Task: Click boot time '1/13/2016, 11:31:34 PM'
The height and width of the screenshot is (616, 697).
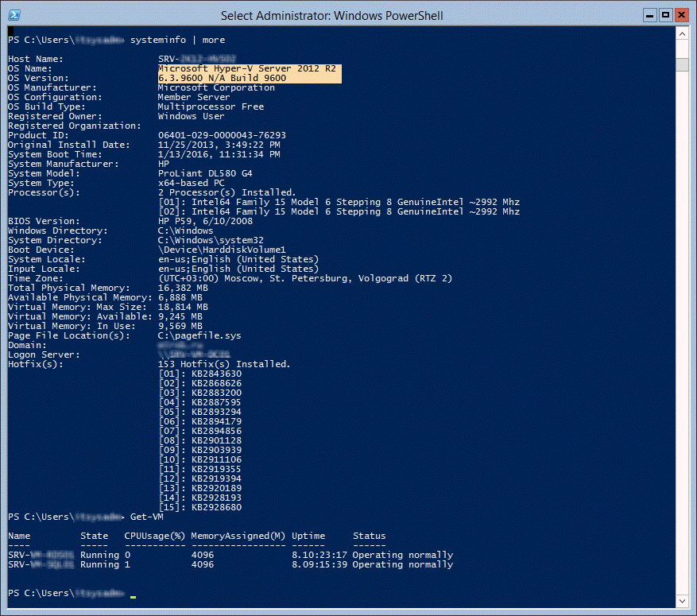Action: pyautogui.click(x=219, y=154)
